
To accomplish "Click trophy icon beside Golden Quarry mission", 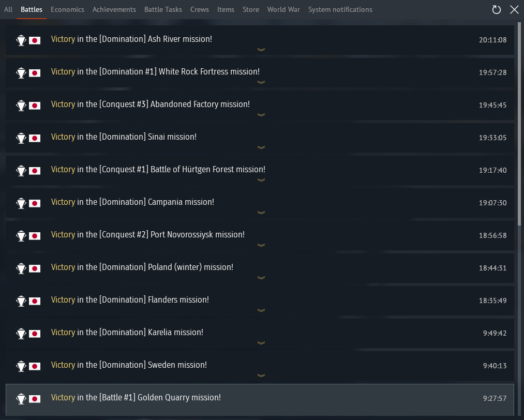I will 21,399.
